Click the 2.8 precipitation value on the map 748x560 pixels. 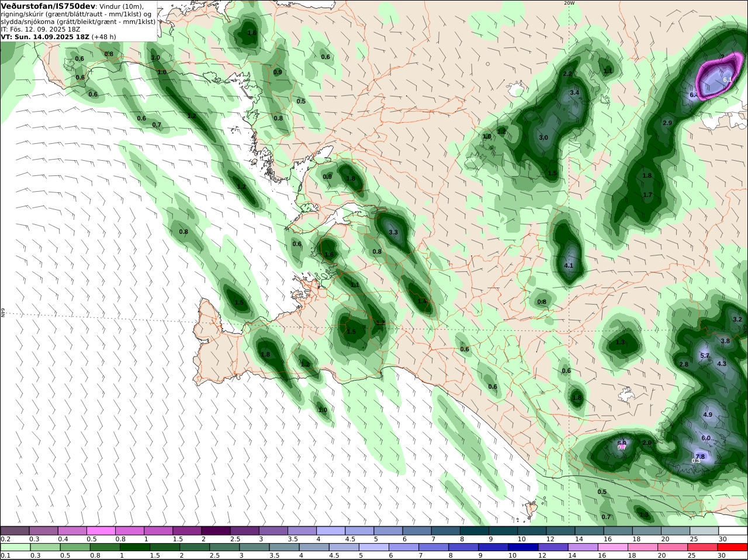click(x=684, y=365)
